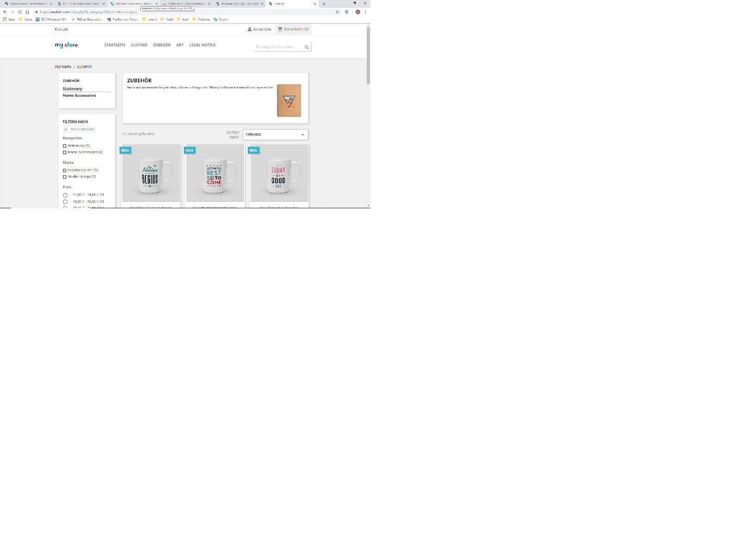Open the Adventure Begins mug thumbnail
The image size is (747, 560).
click(151, 173)
